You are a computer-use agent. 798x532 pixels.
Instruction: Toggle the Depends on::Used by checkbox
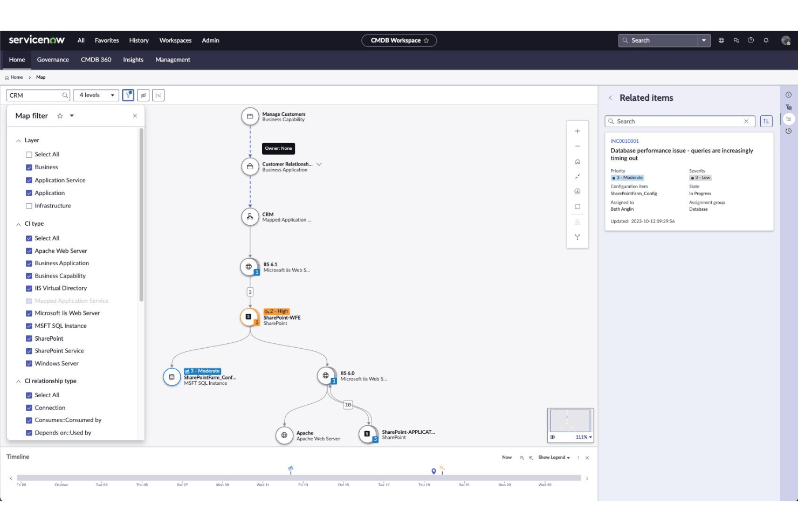point(29,433)
